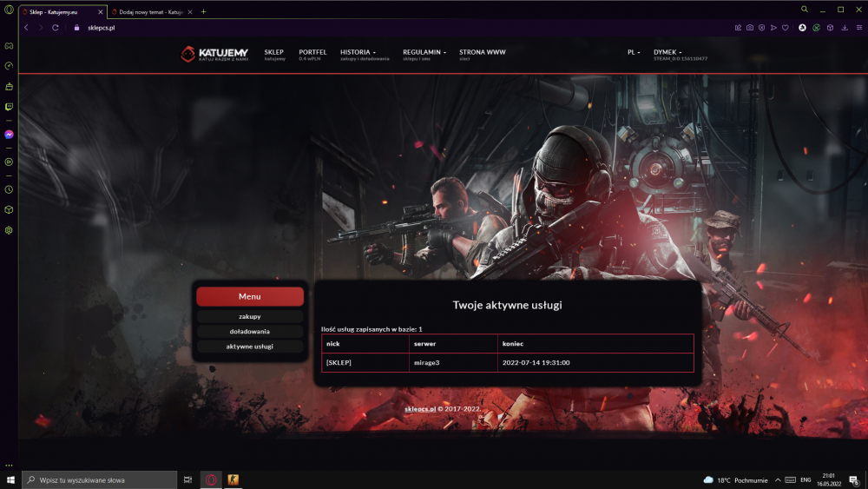Click Opera GX icon on taskbar
The image size is (868, 489).
[x=211, y=480]
